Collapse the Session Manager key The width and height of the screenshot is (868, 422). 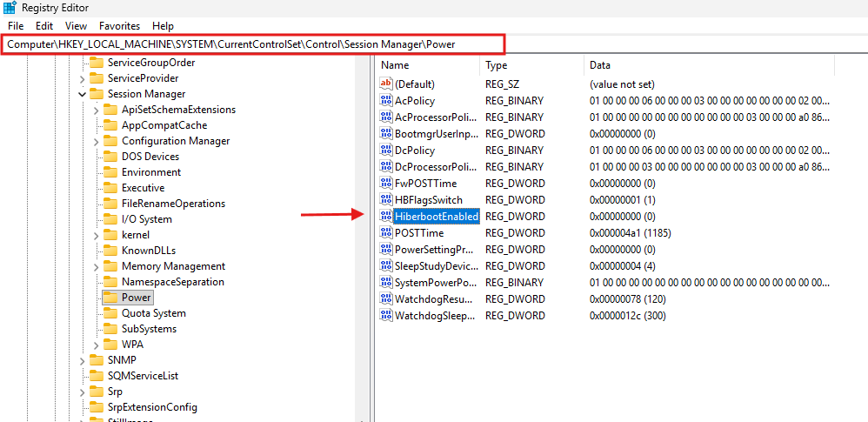82,94
